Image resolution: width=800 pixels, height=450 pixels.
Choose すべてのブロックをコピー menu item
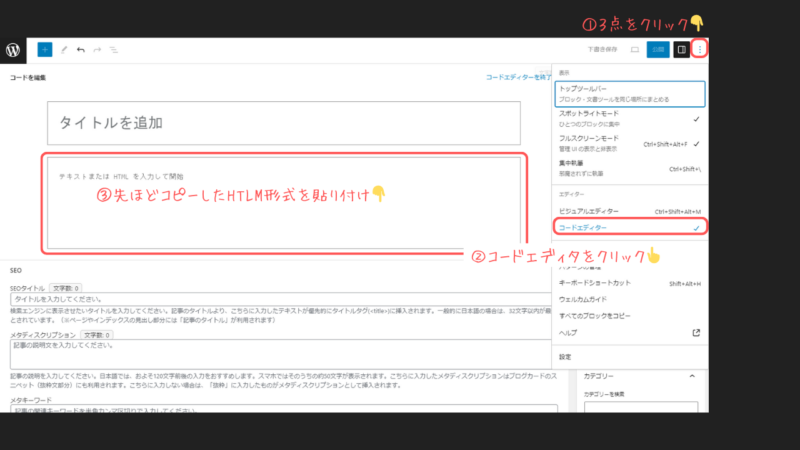pos(630,316)
